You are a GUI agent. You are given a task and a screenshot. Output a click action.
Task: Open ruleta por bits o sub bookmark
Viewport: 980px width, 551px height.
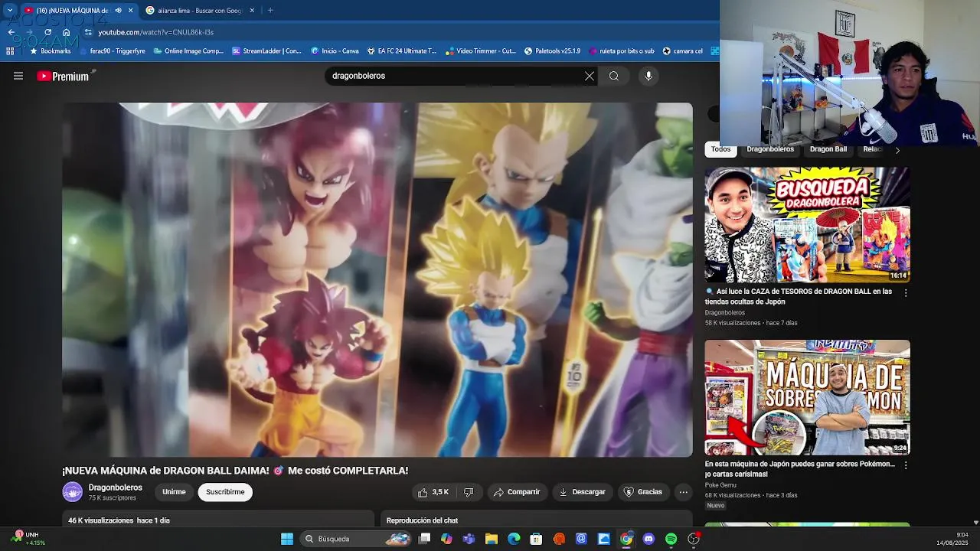tap(621, 51)
